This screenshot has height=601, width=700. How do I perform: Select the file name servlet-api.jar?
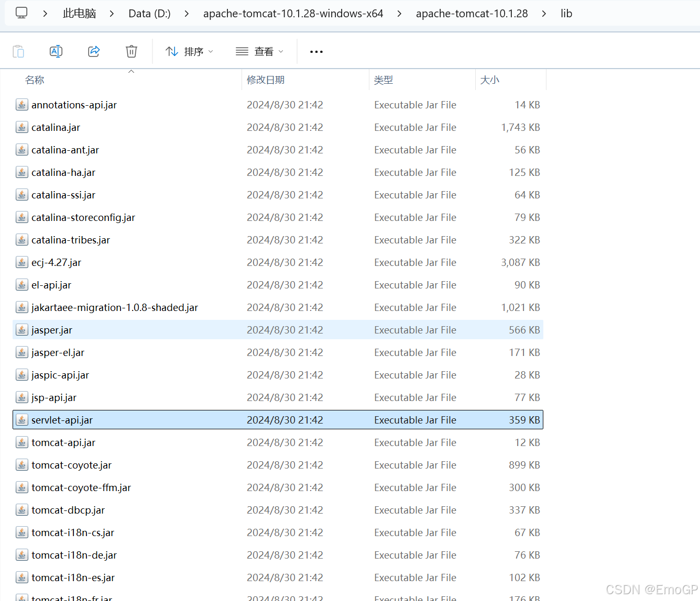tap(62, 420)
